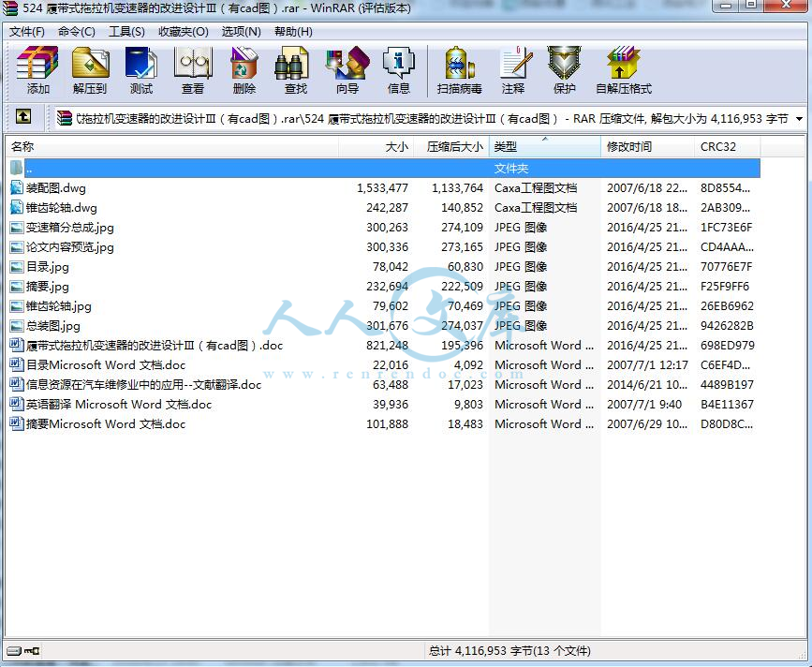Click the image icon of 目录.jpg

17,266
